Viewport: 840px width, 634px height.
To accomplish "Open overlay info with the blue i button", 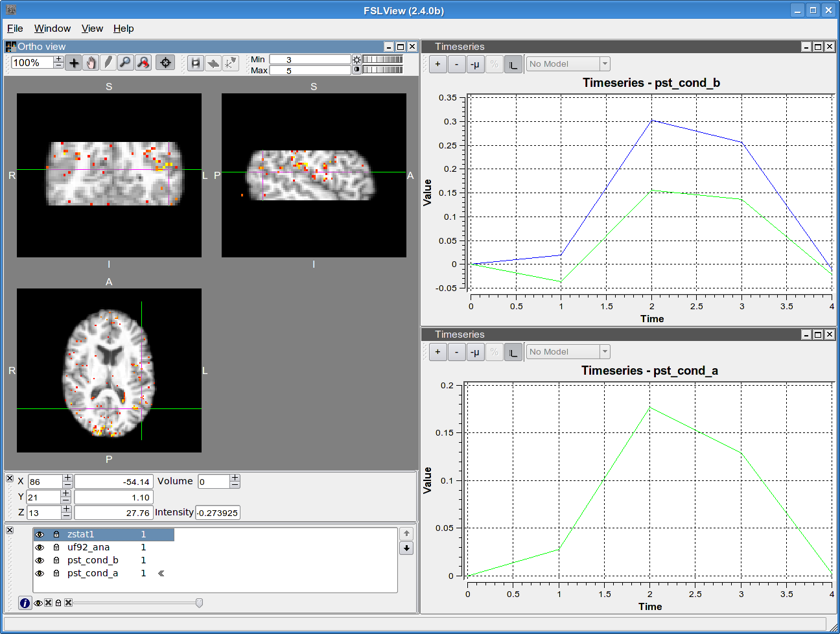I will coord(25,603).
